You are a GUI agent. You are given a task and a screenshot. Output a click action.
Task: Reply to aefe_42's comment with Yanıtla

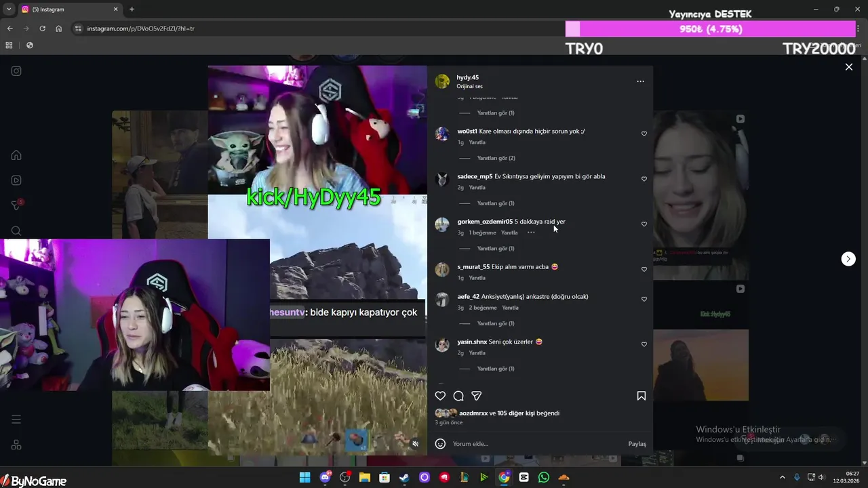tap(510, 308)
